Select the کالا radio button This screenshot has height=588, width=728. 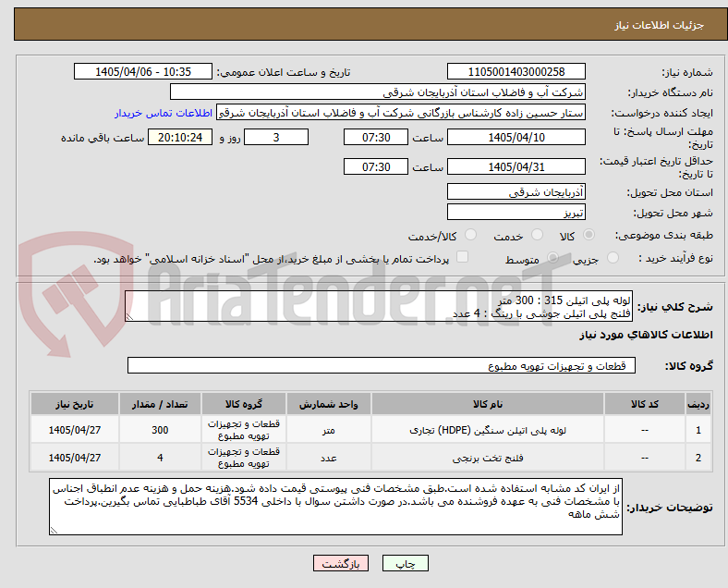tap(588, 235)
